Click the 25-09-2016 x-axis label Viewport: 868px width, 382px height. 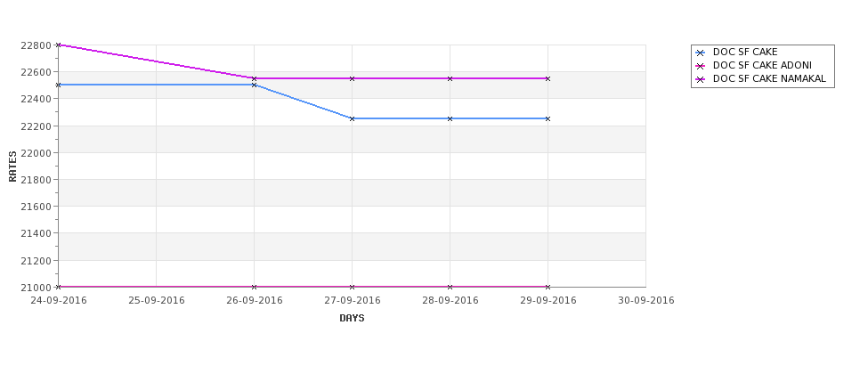click(157, 301)
